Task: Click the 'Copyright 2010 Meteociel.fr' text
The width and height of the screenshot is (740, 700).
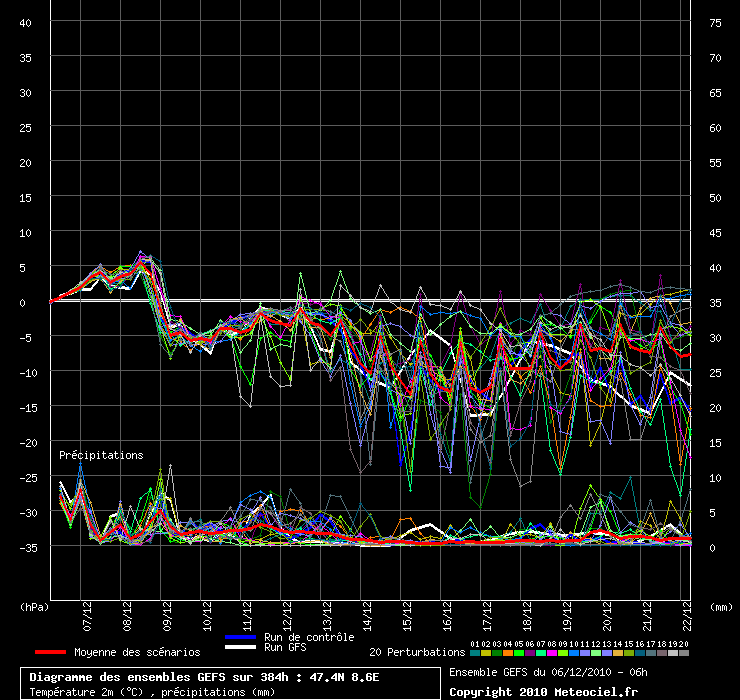Action: 543,691
